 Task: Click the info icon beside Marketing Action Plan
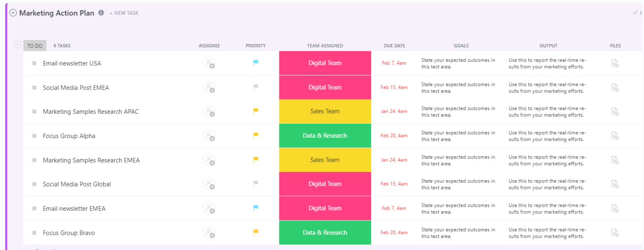coord(101,13)
